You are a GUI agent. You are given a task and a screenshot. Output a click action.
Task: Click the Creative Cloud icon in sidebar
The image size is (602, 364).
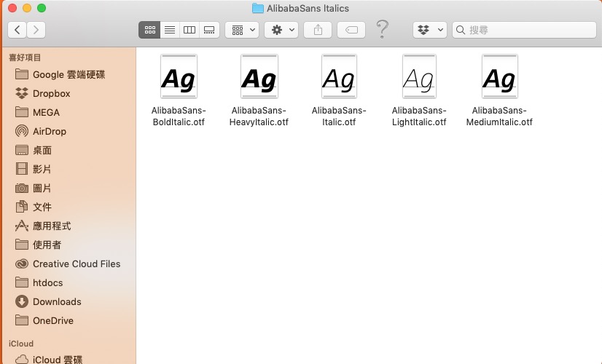pyautogui.click(x=22, y=264)
